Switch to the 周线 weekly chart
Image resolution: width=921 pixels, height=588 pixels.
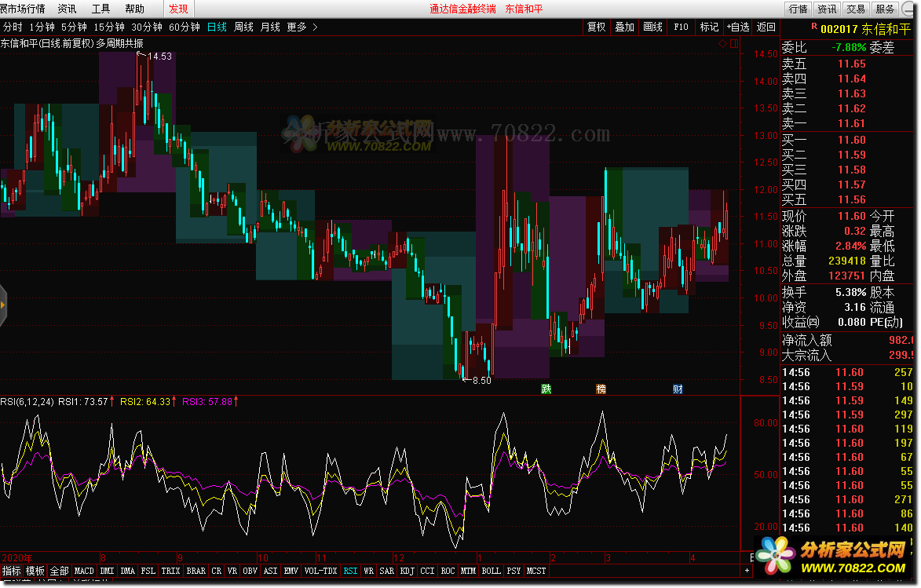click(x=243, y=27)
